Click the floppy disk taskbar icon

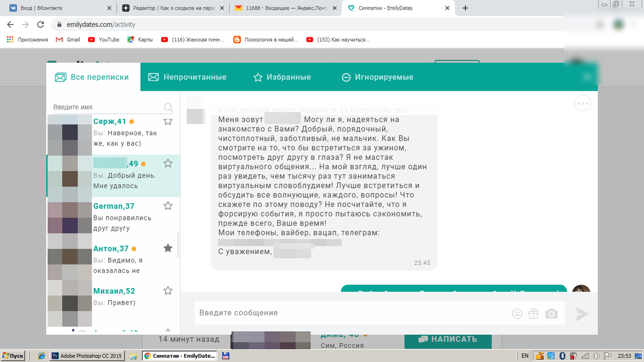(226, 356)
